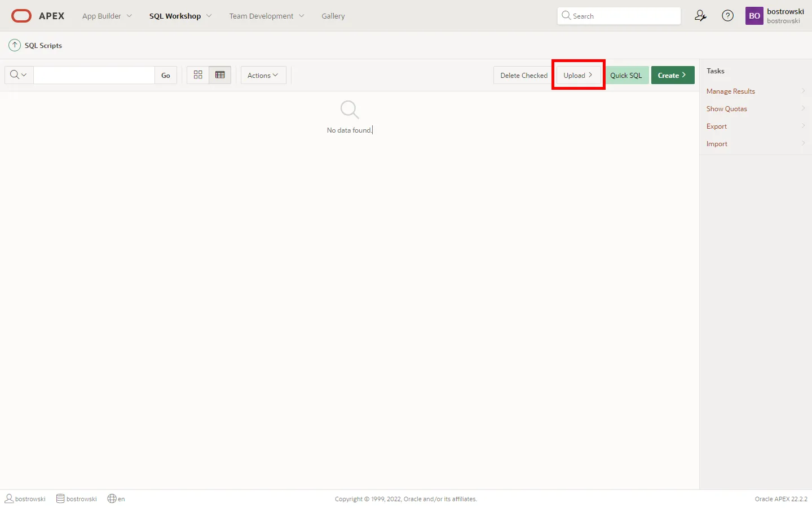Click the bostrowski user icon in footer
812x508 pixels.
9,498
